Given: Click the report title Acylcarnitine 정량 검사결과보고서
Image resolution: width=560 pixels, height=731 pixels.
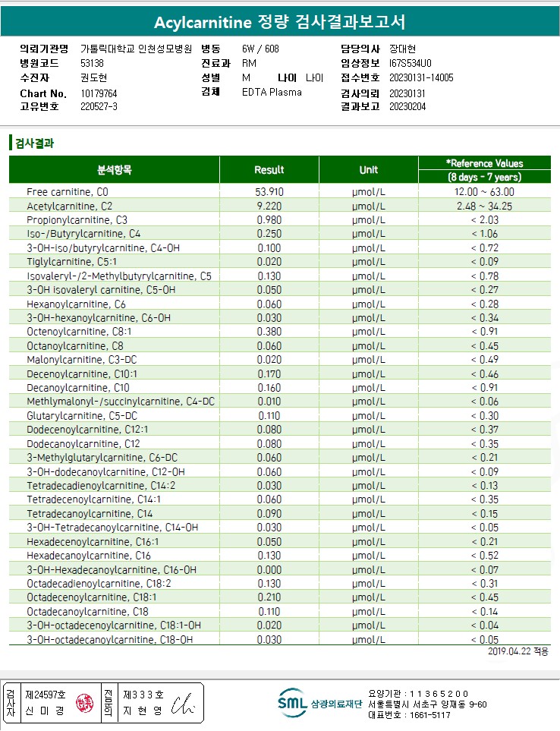Looking at the screenshot, I should point(280,22).
